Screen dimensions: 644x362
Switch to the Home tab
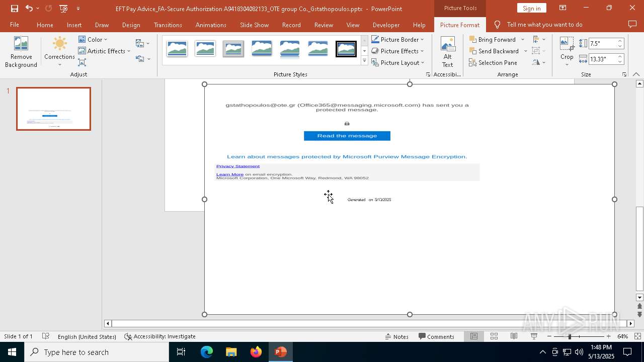(x=45, y=25)
